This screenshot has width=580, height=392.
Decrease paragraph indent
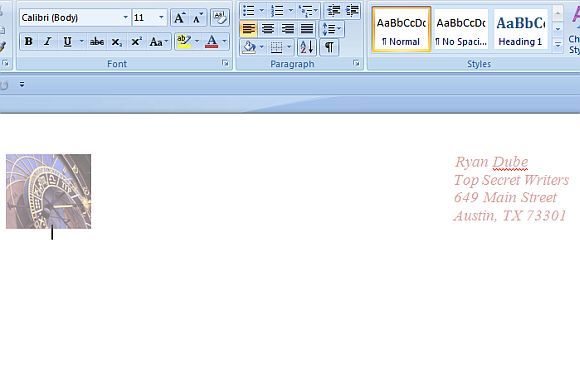334,11
